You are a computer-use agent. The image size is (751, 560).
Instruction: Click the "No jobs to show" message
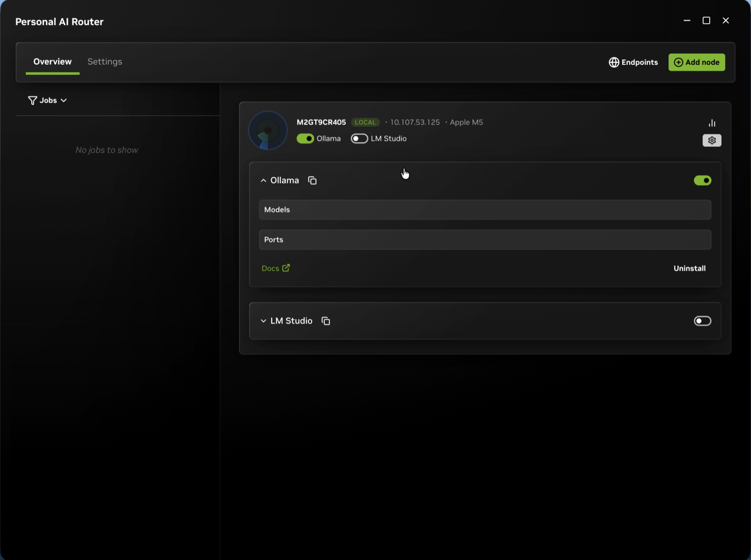point(107,150)
